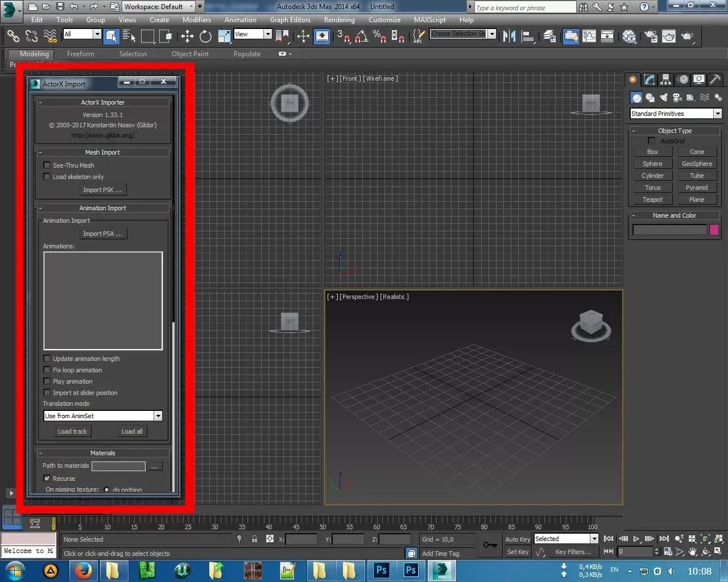Click the Render Production teapot icon
The height and width of the screenshot is (582, 728).
[x=688, y=36]
